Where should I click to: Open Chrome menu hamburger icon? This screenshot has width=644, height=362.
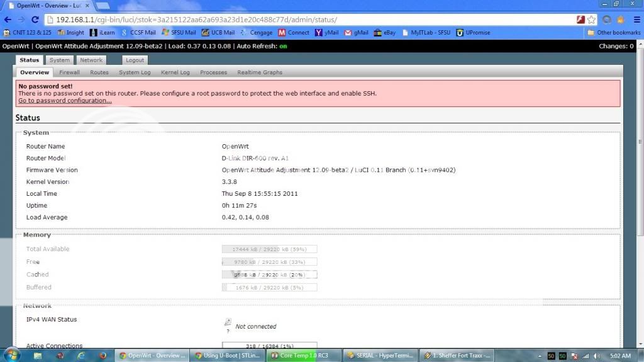pos(636,20)
